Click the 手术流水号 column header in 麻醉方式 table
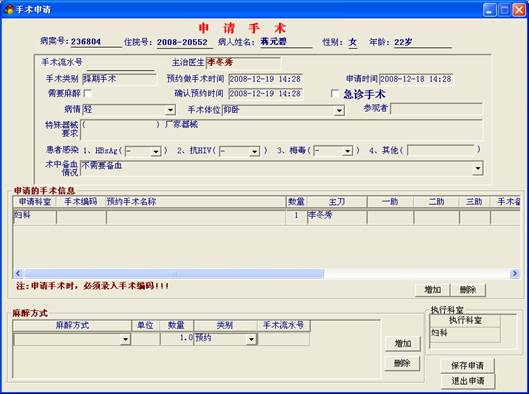529x394 pixels. coord(283,325)
